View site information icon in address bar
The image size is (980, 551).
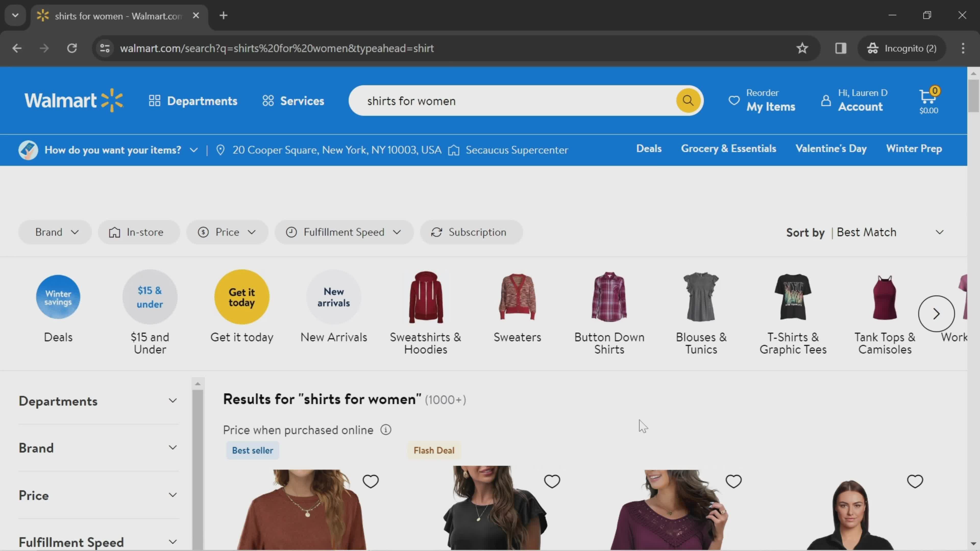point(105,48)
